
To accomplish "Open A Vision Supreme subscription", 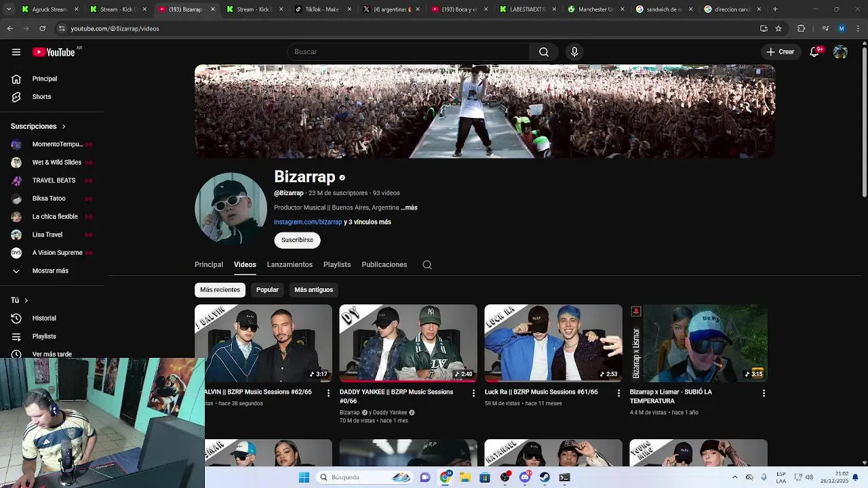I will (x=53, y=253).
